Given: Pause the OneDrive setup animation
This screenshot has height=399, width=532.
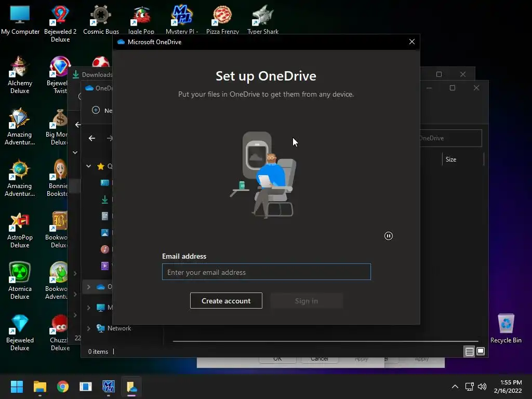Looking at the screenshot, I should pos(389,236).
